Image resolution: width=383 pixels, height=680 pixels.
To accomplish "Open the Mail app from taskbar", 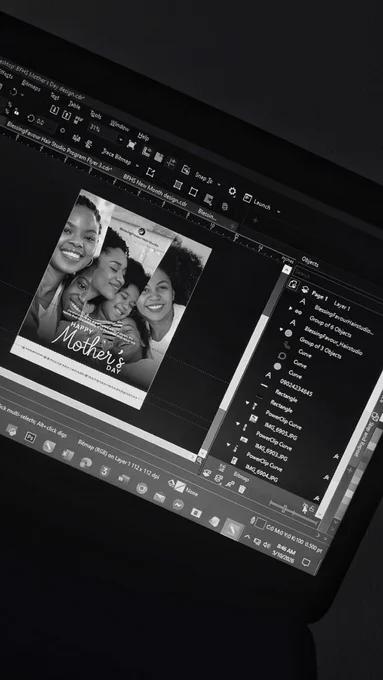I will tap(159, 497).
